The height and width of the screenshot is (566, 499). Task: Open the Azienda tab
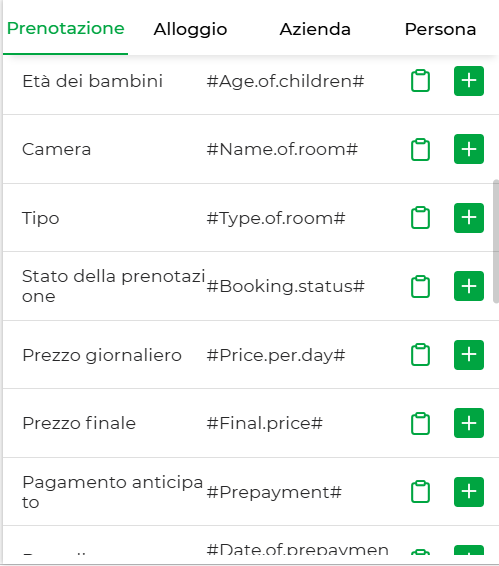[x=315, y=29]
